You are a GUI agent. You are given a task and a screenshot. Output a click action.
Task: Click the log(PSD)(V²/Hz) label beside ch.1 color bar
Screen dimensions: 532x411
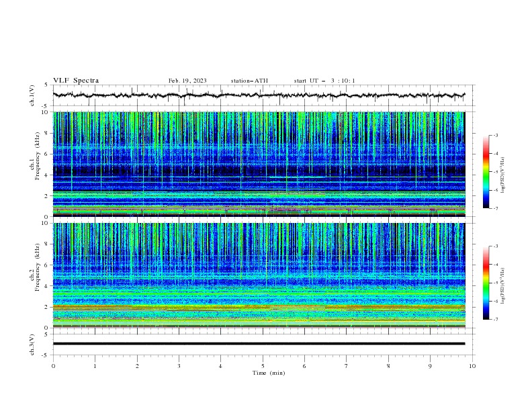pos(503,175)
